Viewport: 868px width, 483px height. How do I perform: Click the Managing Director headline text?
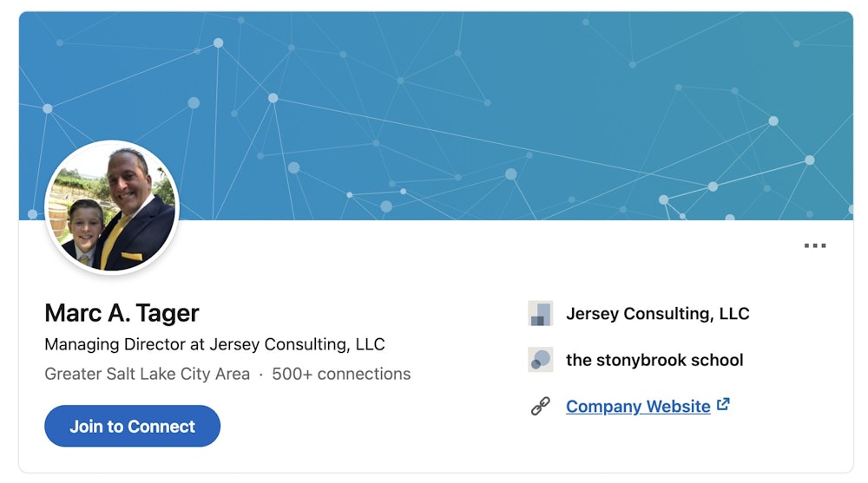(214, 344)
